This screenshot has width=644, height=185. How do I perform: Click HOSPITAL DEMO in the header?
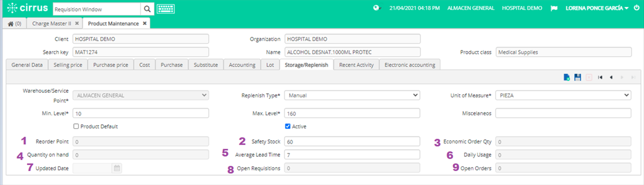[522, 9]
